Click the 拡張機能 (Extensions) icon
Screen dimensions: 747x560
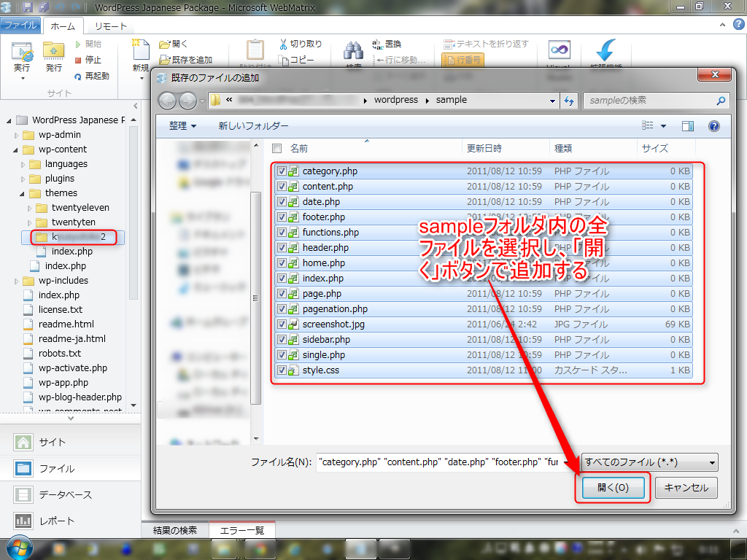(x=605, y=50)
